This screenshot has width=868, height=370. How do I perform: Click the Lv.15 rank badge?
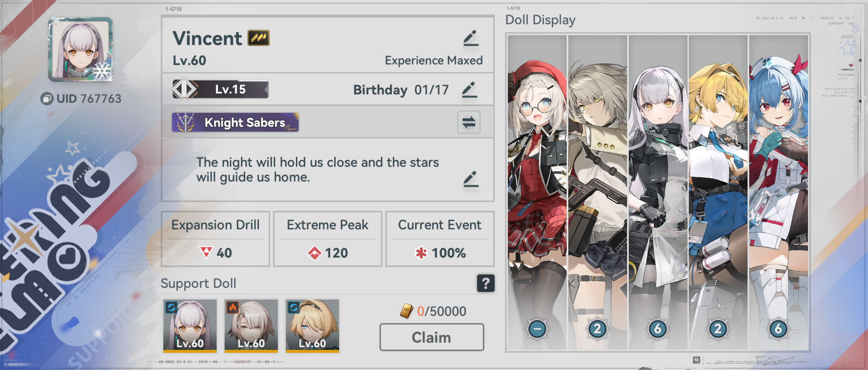tap(220, 89)
